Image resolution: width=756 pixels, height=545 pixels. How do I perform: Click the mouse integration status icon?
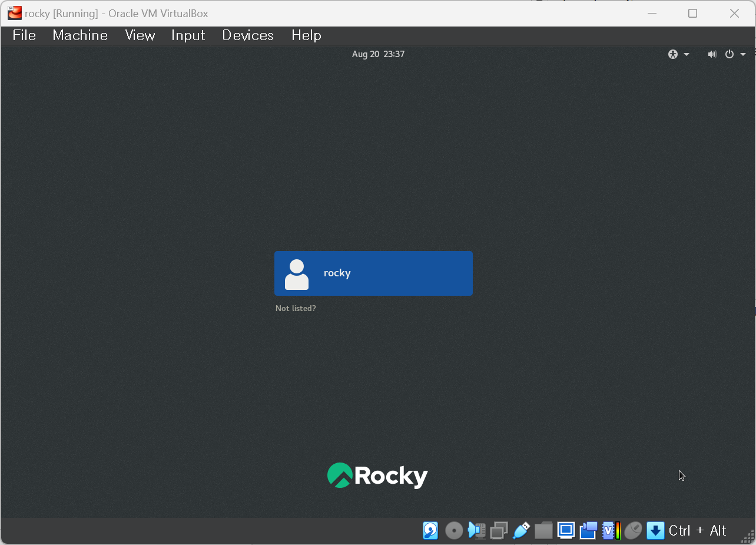(633, 530)
